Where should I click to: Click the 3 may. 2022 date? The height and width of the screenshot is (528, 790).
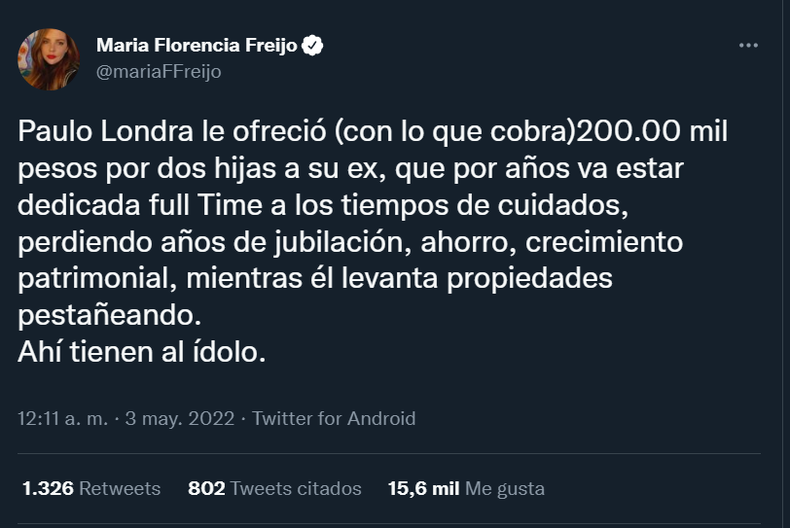180,419
